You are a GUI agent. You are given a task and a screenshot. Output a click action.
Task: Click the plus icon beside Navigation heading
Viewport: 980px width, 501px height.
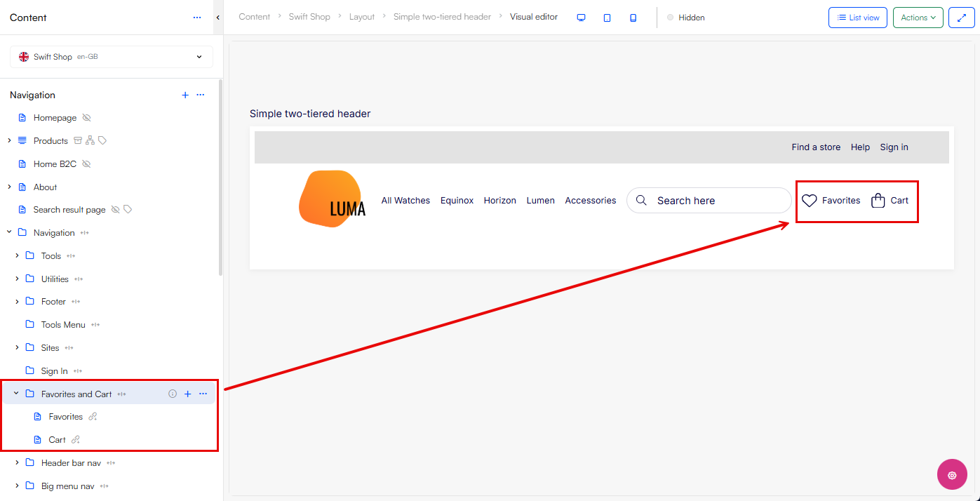[x=185, y=95]
